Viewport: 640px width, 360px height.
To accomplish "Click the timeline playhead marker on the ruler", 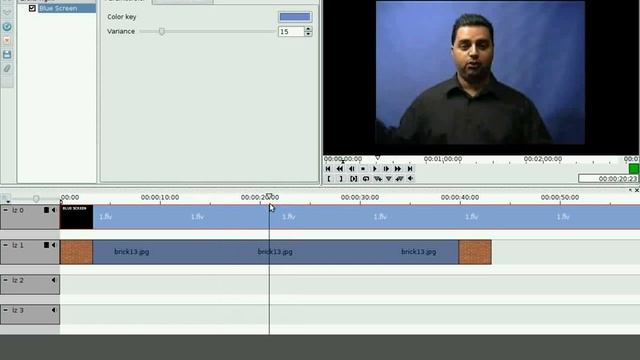I will pos(269,196).
